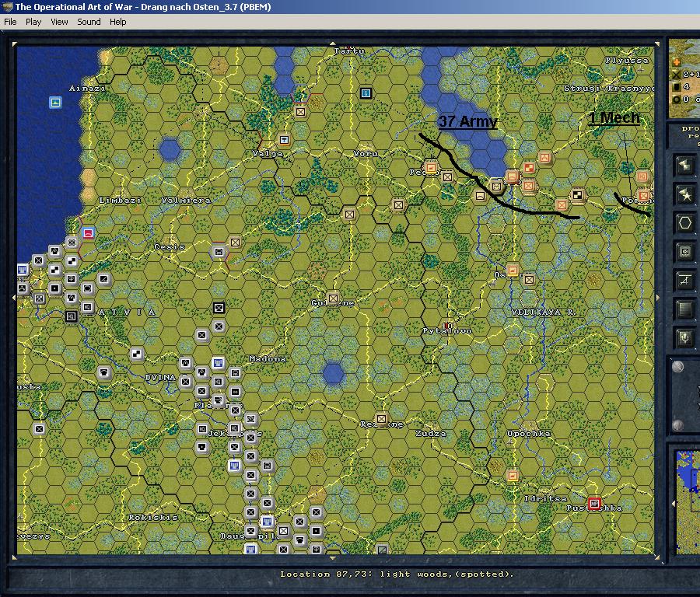Click the Opochka town label
Image resolution: width=700 pixels, height=597 pixels.
pyautogui.click(x=529, y=433)
